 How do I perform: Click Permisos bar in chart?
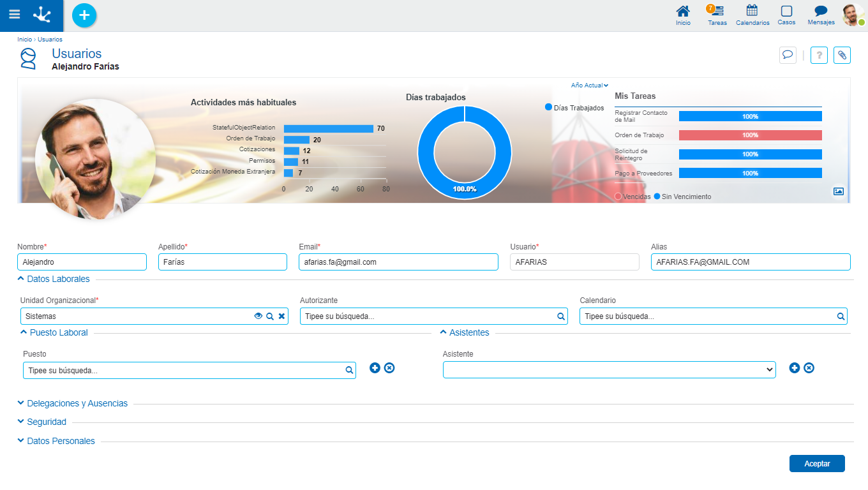pos(291,161)
